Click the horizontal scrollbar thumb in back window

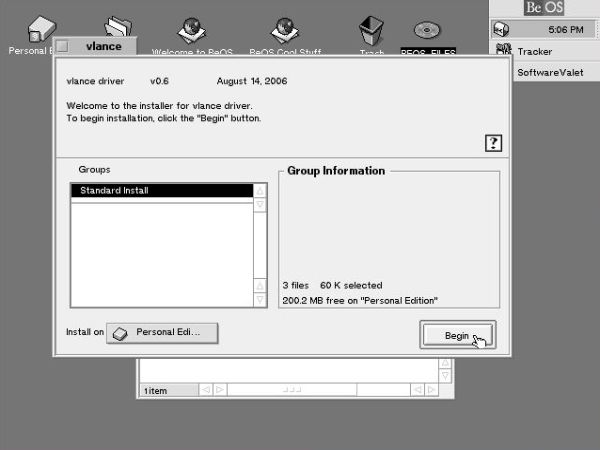(292, 390)
